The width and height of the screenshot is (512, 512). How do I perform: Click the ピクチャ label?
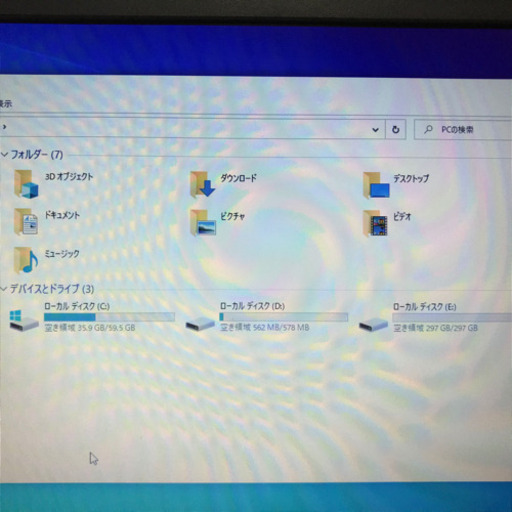coord(232,216)
